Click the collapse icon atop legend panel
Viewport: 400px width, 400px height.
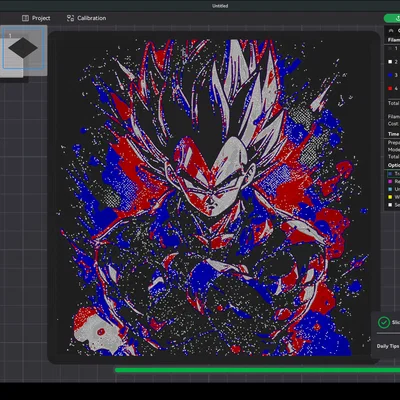[x=391, y=30]
